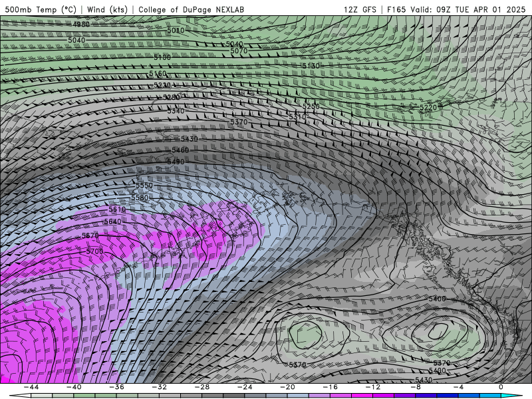Select the 5220 contour label near right edge
532x399 pixels.
428,108
